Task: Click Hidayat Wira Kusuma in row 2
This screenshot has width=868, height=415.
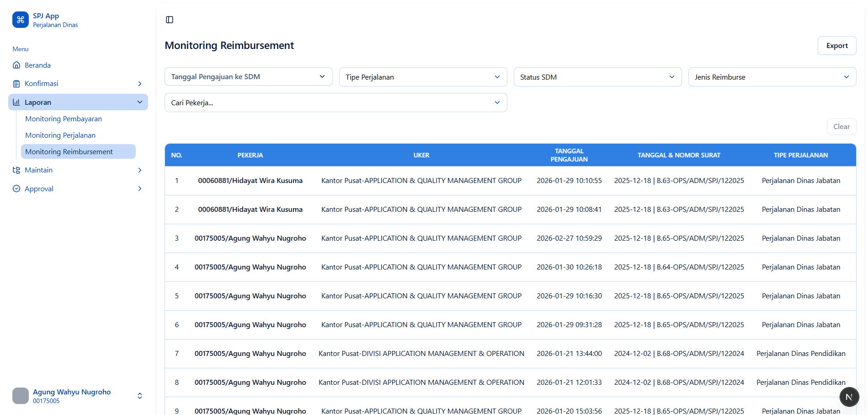Action: (x=250, y=210)
